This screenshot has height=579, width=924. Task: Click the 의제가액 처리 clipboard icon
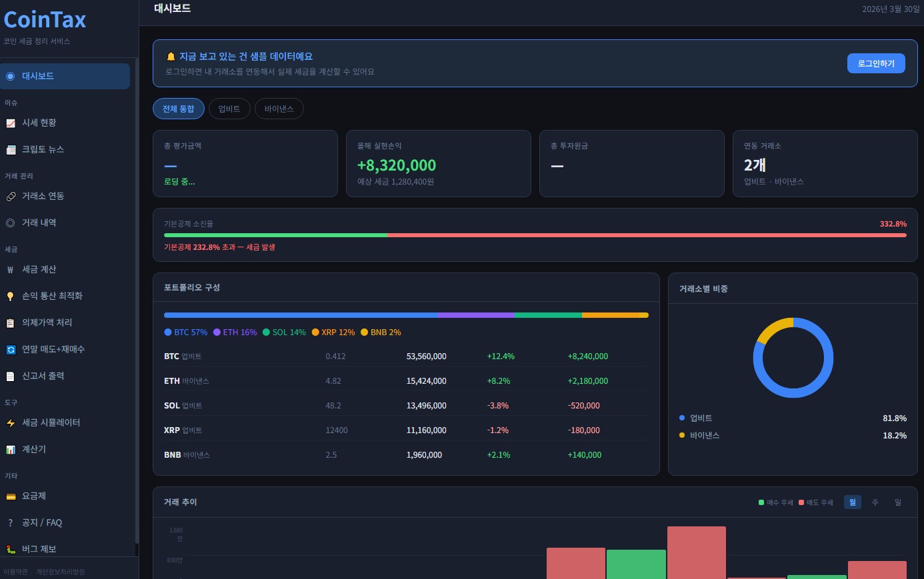point(10,322)
